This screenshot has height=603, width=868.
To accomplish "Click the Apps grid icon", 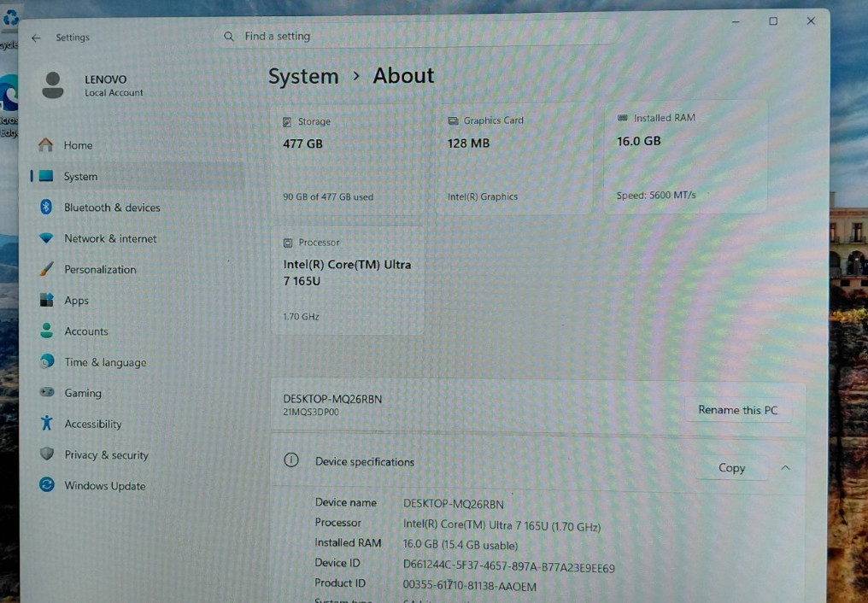I will point(46,300).
